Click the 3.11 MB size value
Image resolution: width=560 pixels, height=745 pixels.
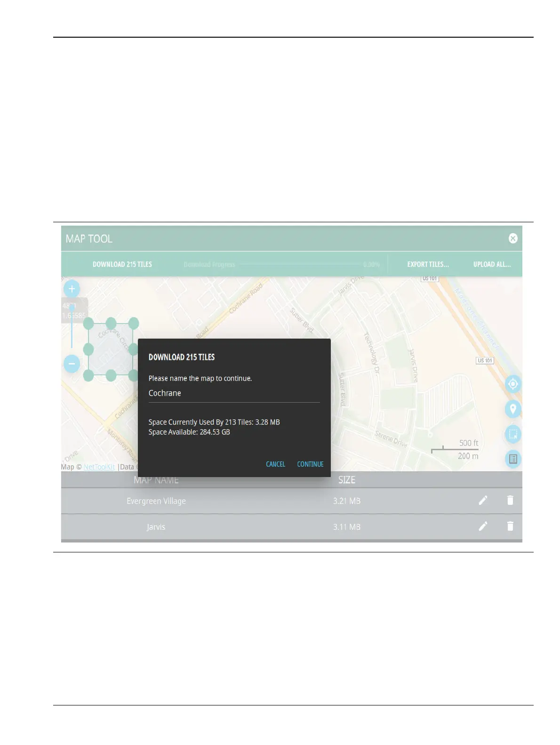click(347, 527)
